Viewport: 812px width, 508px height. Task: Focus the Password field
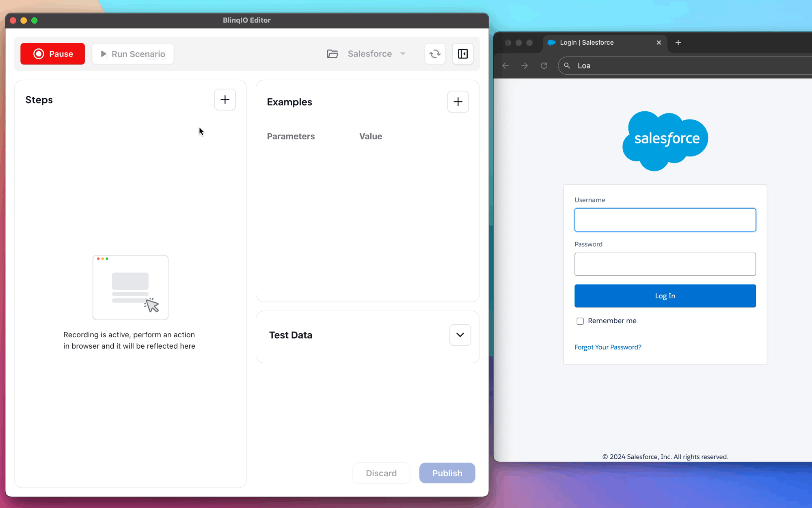[665, 264]
